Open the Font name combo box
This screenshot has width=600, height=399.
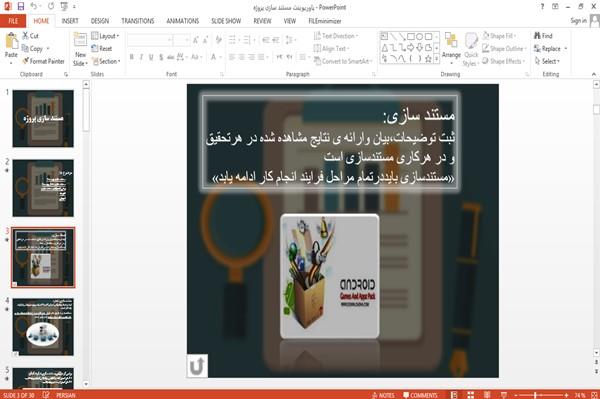tap(150, 40)
